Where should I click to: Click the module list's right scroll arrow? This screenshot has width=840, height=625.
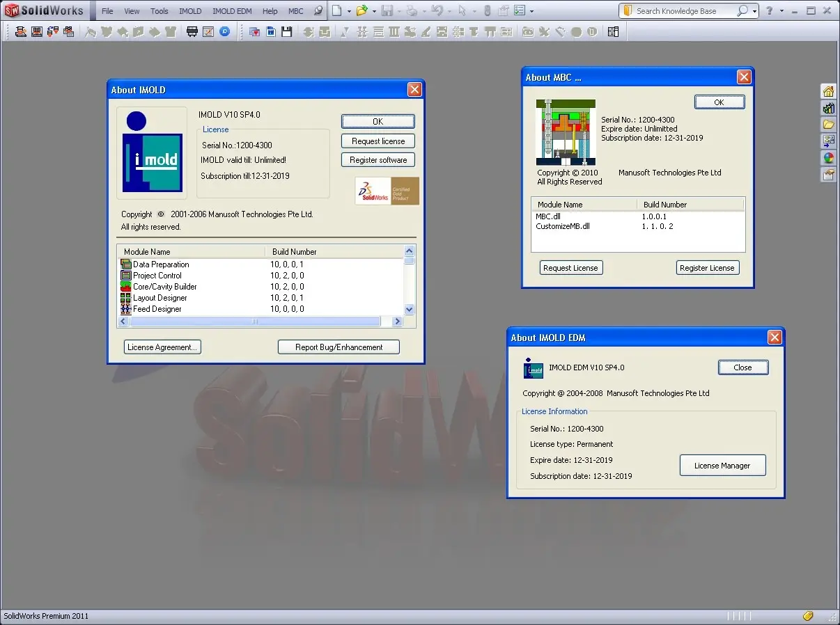(x=398, y=322)
